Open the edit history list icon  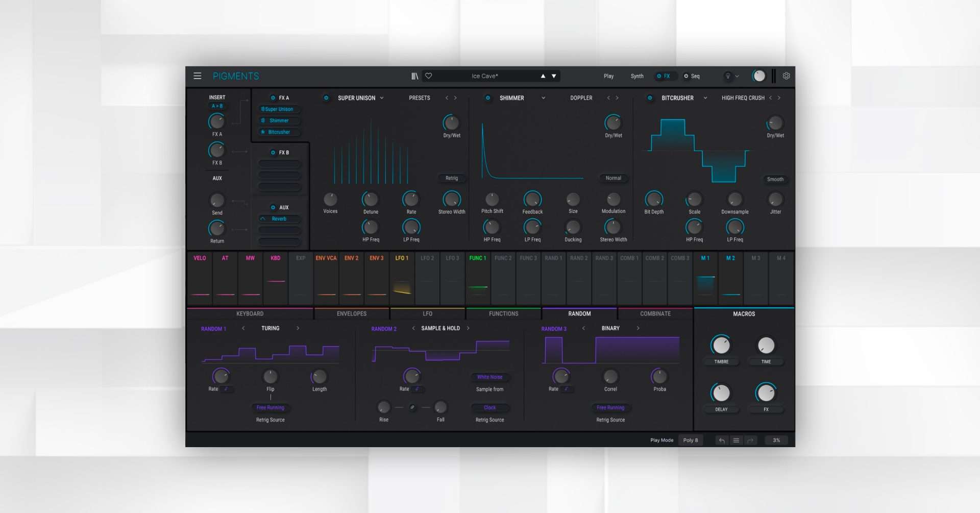pyautogui.click(x=736, y=440)
